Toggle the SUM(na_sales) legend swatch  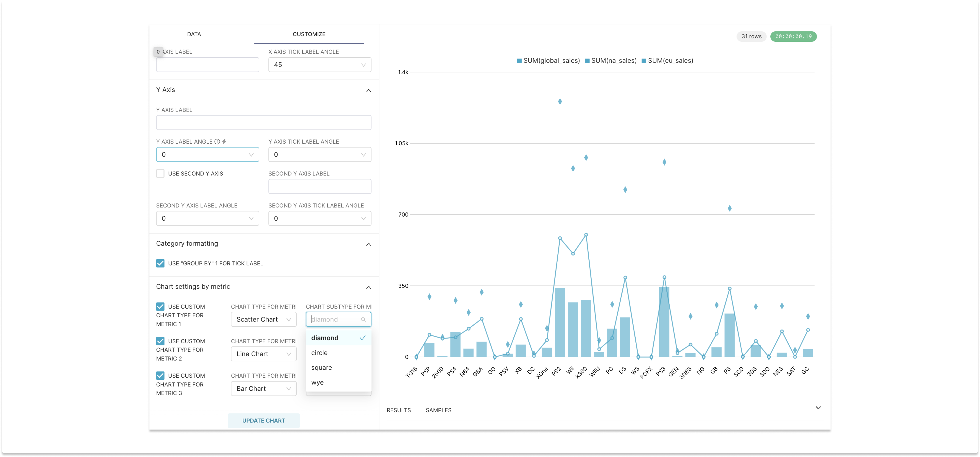click(x=587, y=61)
